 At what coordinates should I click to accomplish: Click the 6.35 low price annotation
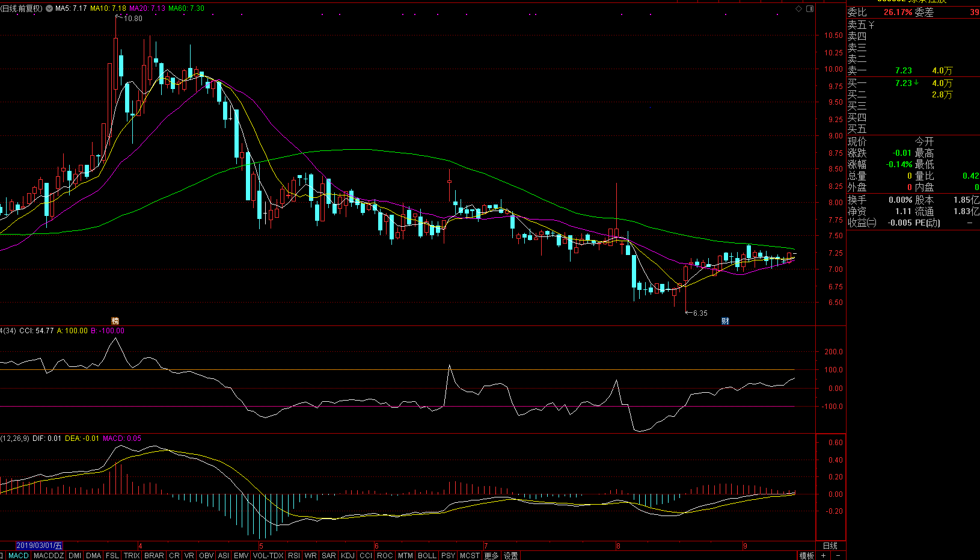[x=700, y=313]
